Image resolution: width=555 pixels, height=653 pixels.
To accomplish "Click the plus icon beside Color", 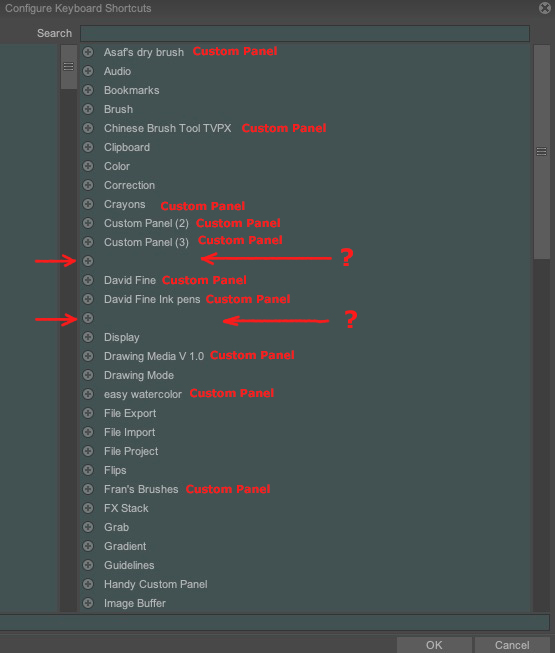I will pos(88,166).
